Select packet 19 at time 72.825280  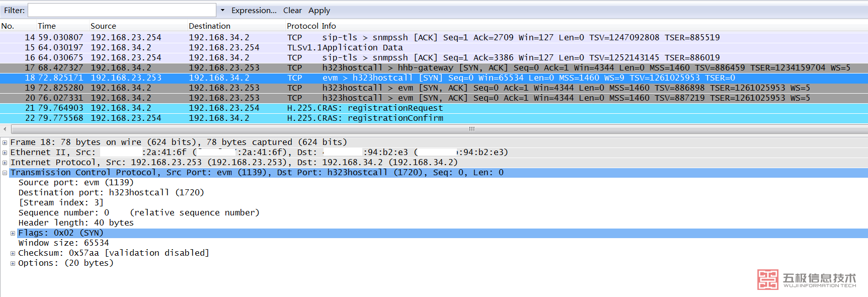[434, 88]
